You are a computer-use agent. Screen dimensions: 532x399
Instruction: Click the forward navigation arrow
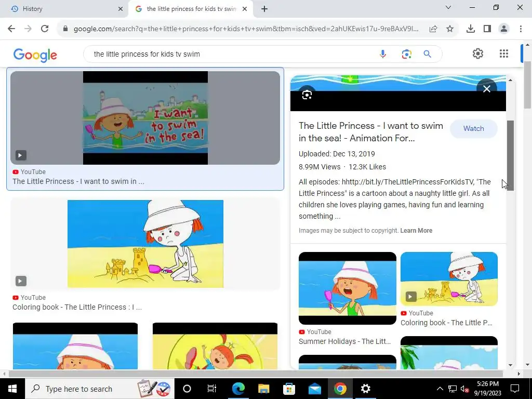28,29
